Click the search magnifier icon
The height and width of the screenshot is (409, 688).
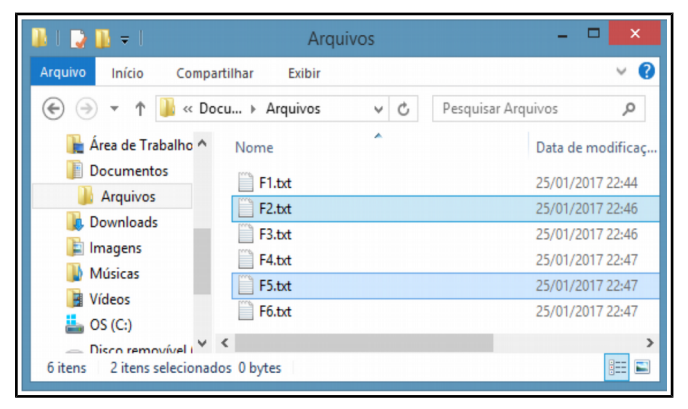click(629, 108)
